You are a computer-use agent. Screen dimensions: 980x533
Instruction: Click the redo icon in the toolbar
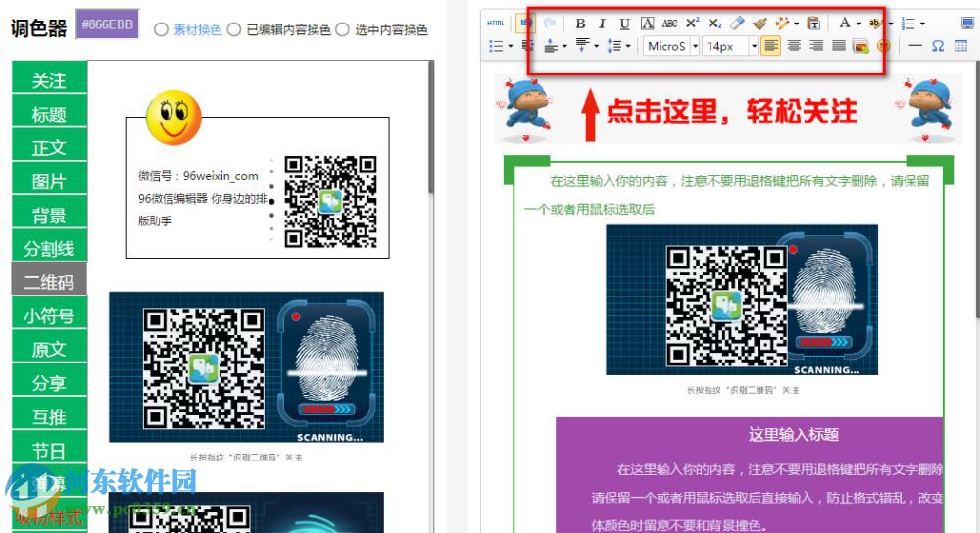[550, 24]
